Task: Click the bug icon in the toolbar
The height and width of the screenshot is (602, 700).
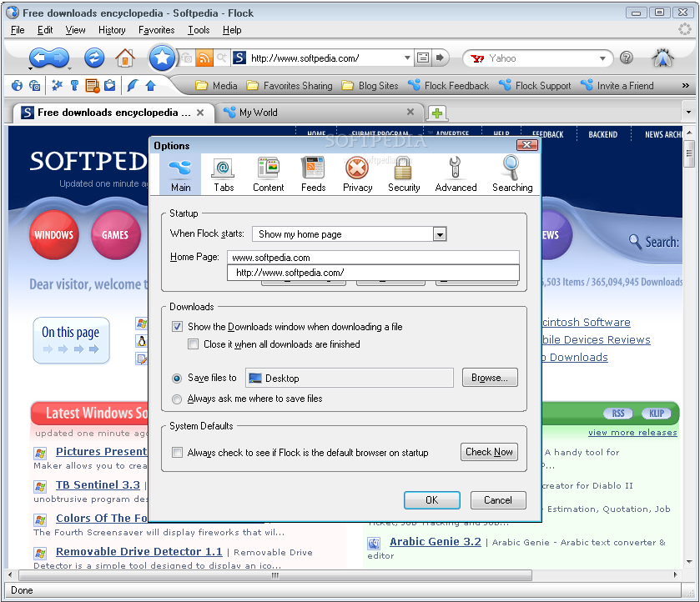Action: pos(663,58)
